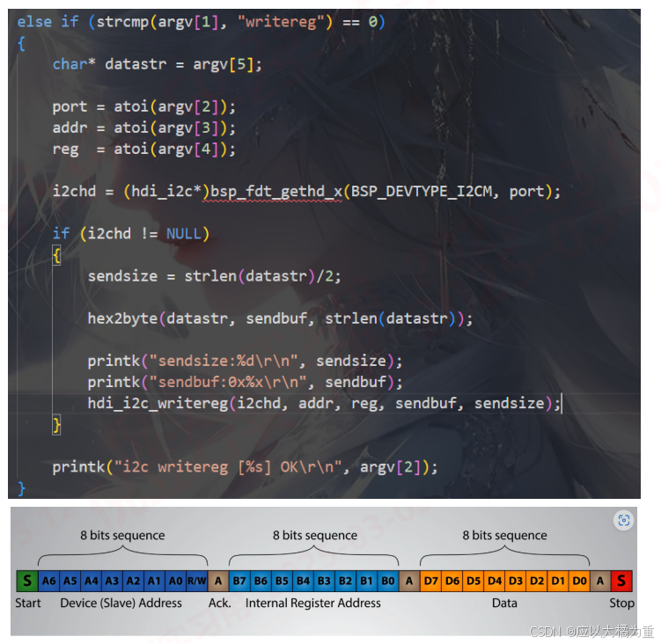Click the hdi_i2c_writereg call line
The height and width of the screenshot is (644, 661).
tap(324, 404)
